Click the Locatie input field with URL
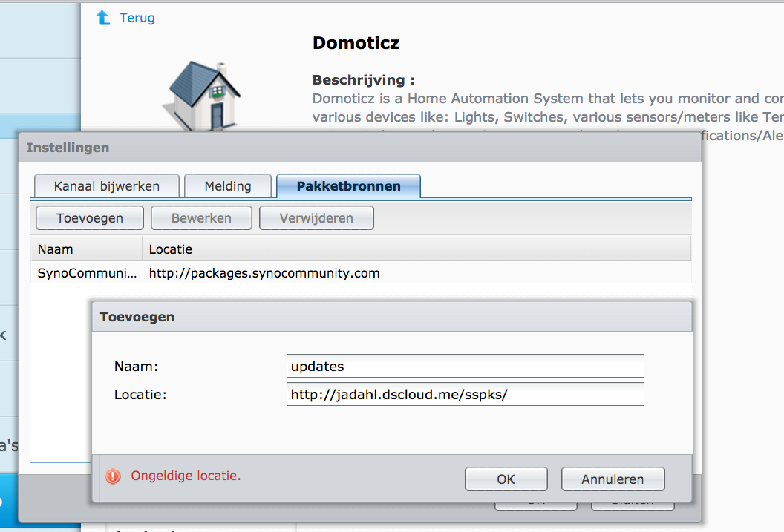Image resolution: width=784 pixels, height=532 pixels. point(465,394)
